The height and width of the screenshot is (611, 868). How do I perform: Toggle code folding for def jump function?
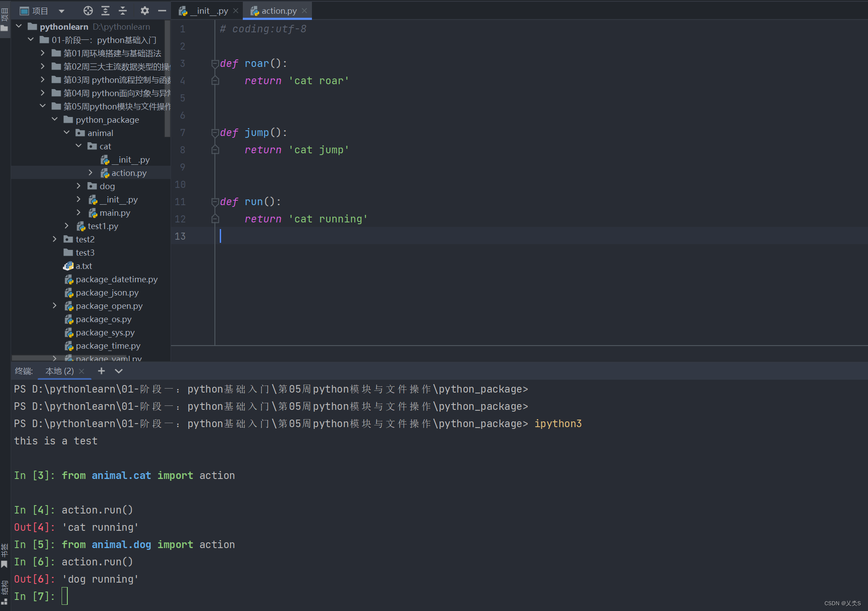pos(215,132)
